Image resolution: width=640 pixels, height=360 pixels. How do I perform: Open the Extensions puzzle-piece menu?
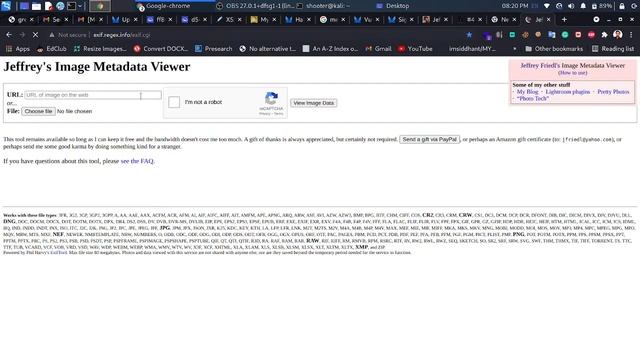(x=604, y=35)
